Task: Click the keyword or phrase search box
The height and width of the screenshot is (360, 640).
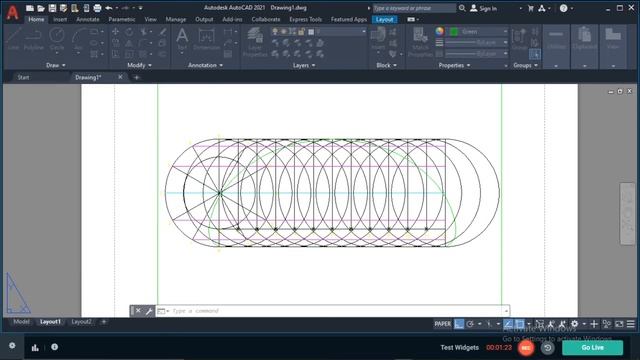Action: click(x=414, y=8)
